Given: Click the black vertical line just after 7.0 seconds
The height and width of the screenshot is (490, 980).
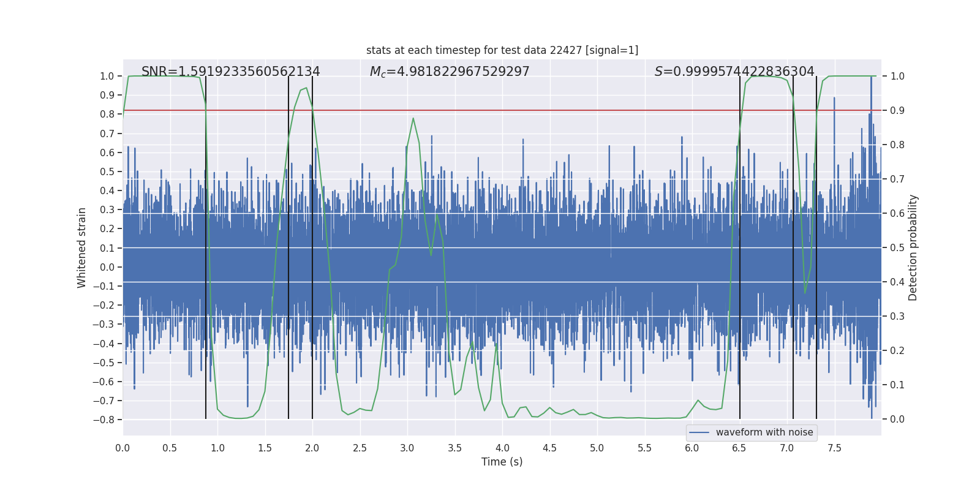Looking at the screenshot, I should click(x=793, y=247).
